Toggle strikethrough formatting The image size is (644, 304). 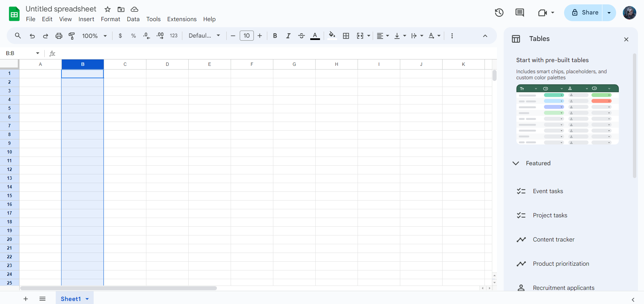[301, 36]
